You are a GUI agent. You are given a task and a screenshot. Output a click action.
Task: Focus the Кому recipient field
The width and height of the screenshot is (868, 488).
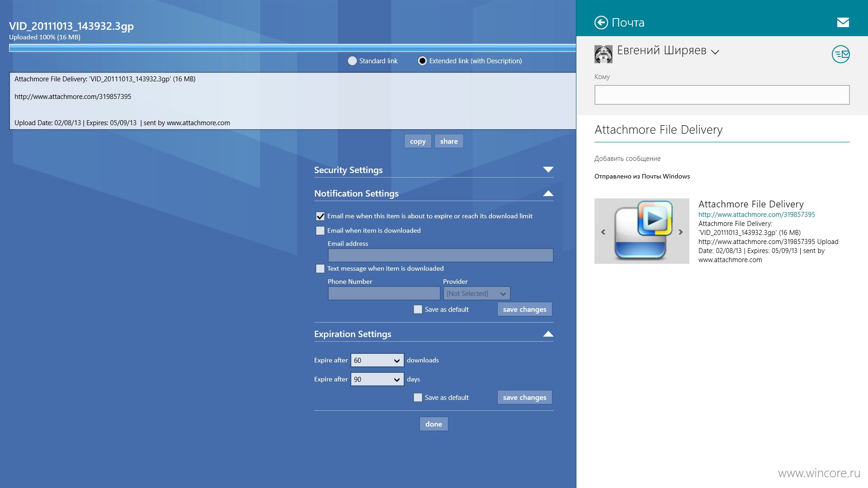(722, 95)
